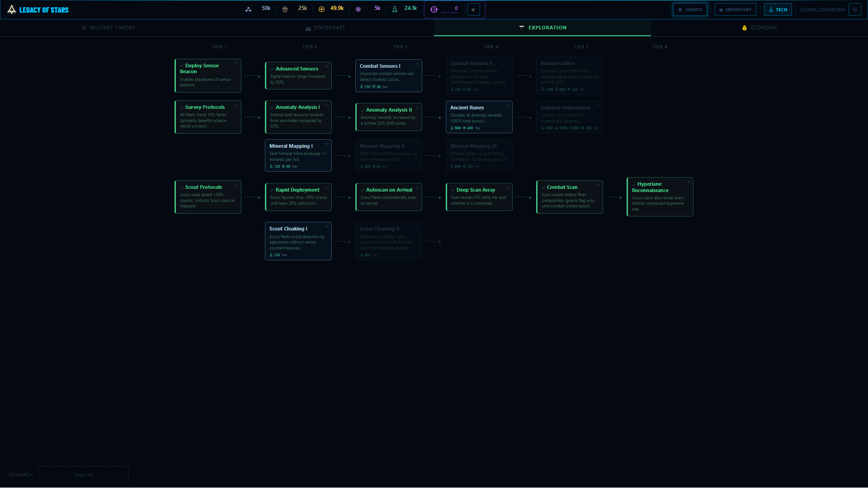This screenshot has height=488, width=868.
Task: Click the credits resource icon showing 49.9k
Action: click(321, 9)
